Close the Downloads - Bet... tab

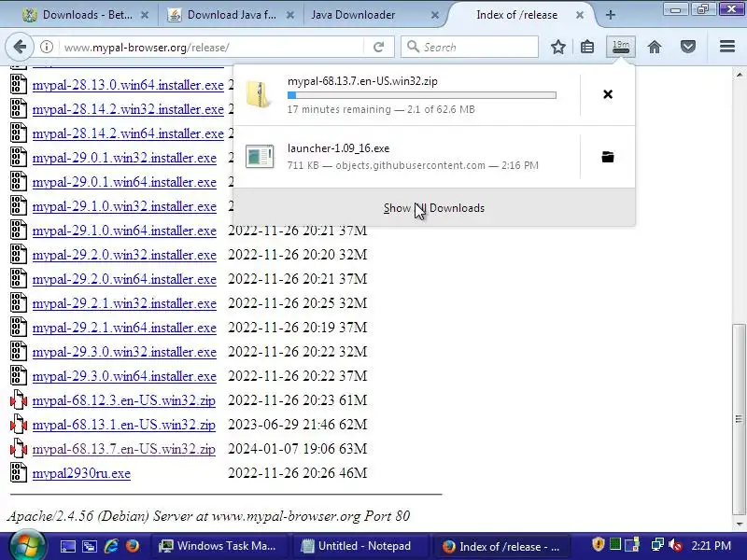145,15
